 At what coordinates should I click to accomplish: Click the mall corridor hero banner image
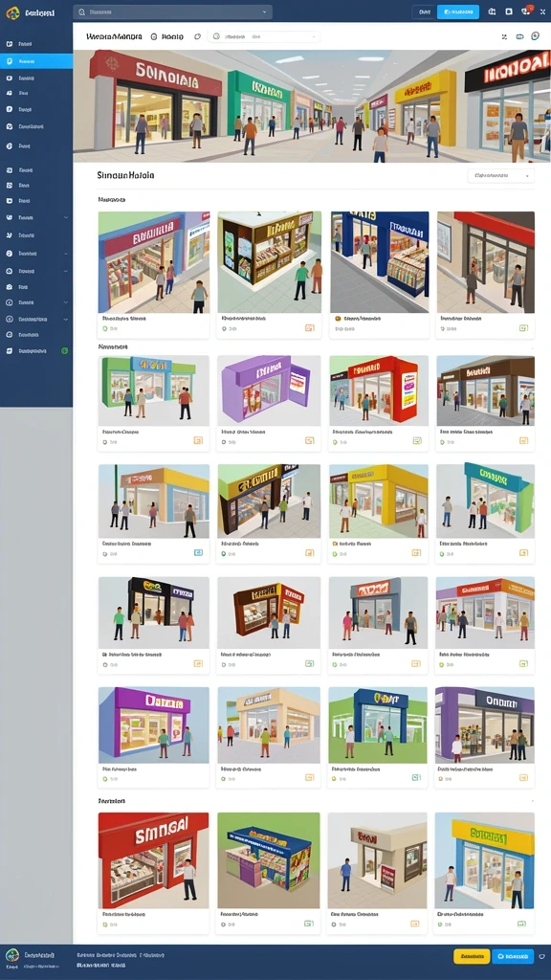point(312,106)
